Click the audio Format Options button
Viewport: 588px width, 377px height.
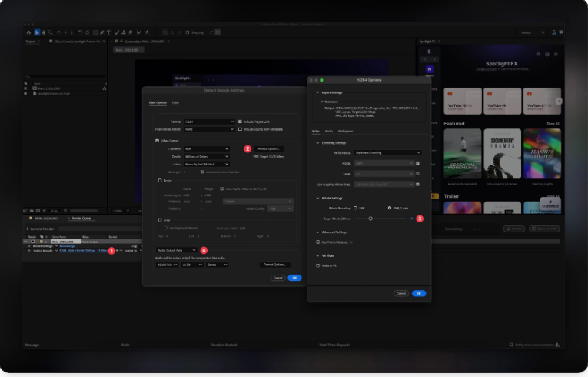click(x=274, y=265)
